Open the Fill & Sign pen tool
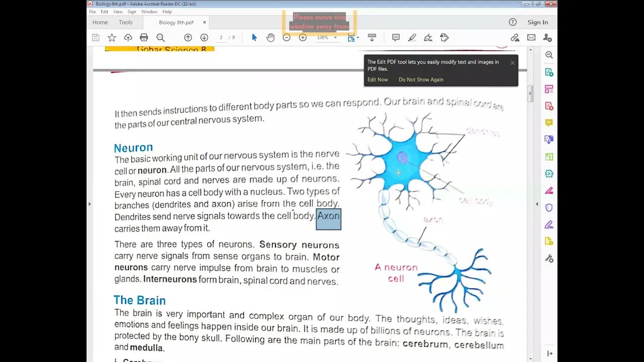The width and height of the screenshot is (644, 362). click(428, 38)
